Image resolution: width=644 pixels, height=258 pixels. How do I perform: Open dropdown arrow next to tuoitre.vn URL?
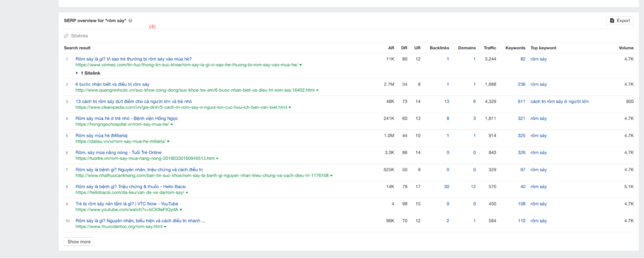[217, 158]
